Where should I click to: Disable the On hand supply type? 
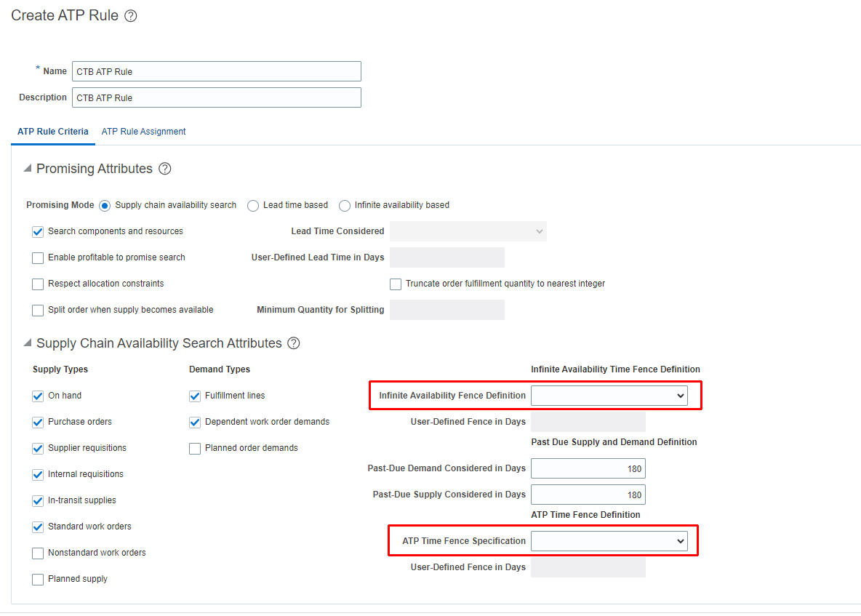37,396
